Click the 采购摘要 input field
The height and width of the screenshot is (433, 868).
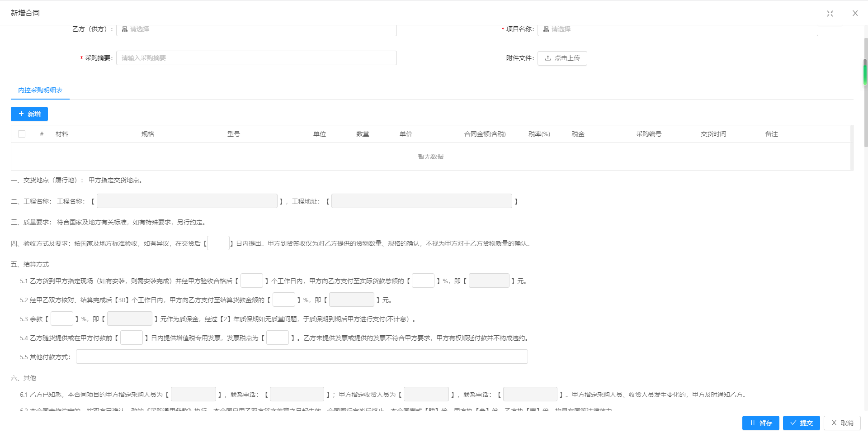[256, 58]
